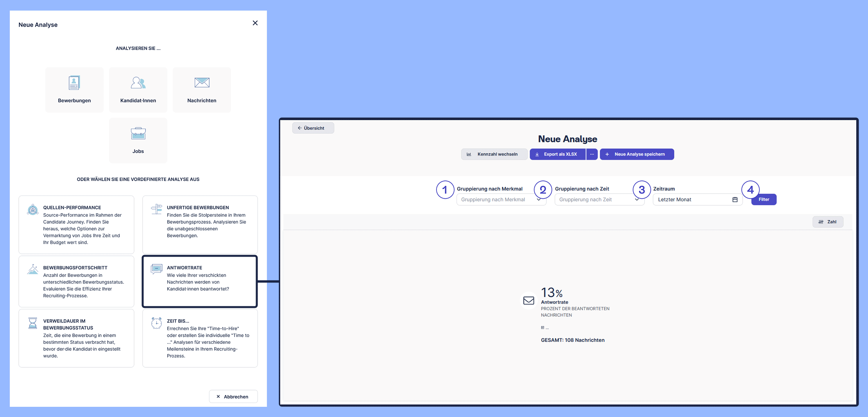Select the Antwortrate predefined analysis card
Image resolution: width=868 pixels, height=417 pixels.
pyautogui.click(x=200, y=281)
